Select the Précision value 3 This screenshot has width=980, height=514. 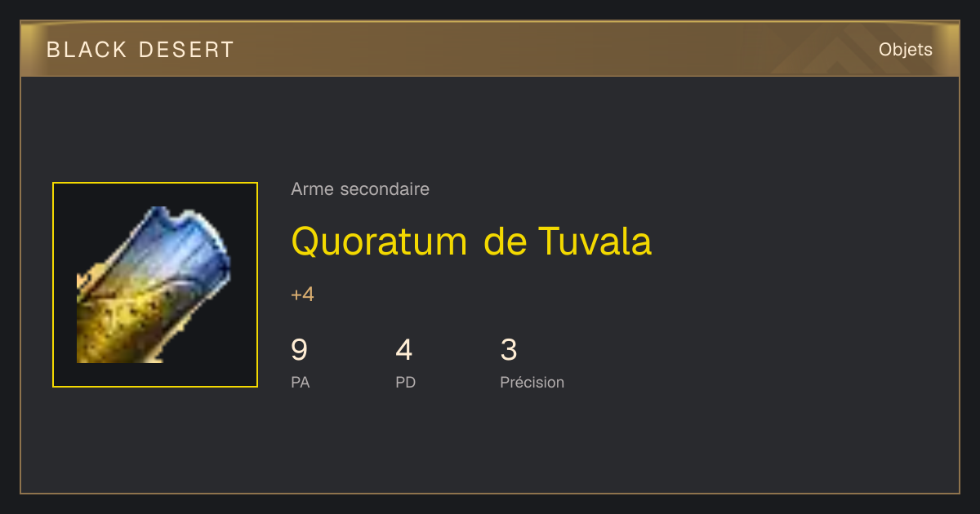508,350
